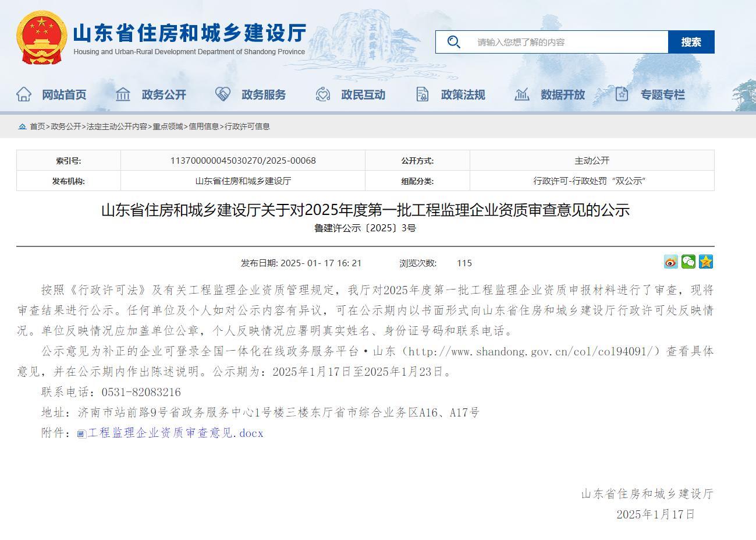Open 行政许可信息 breadcrumb link
The image size is (756, 540).
coord(247,126)
